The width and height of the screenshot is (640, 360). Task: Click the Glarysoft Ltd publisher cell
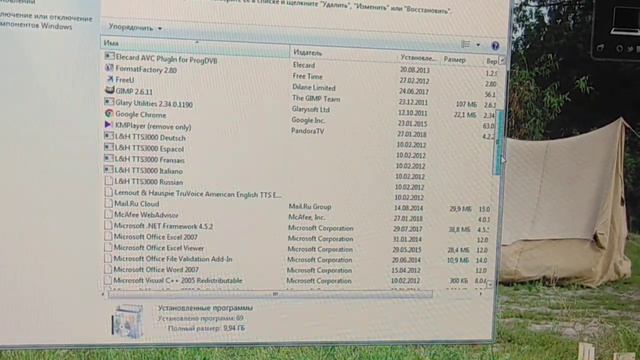pos(311,109)
